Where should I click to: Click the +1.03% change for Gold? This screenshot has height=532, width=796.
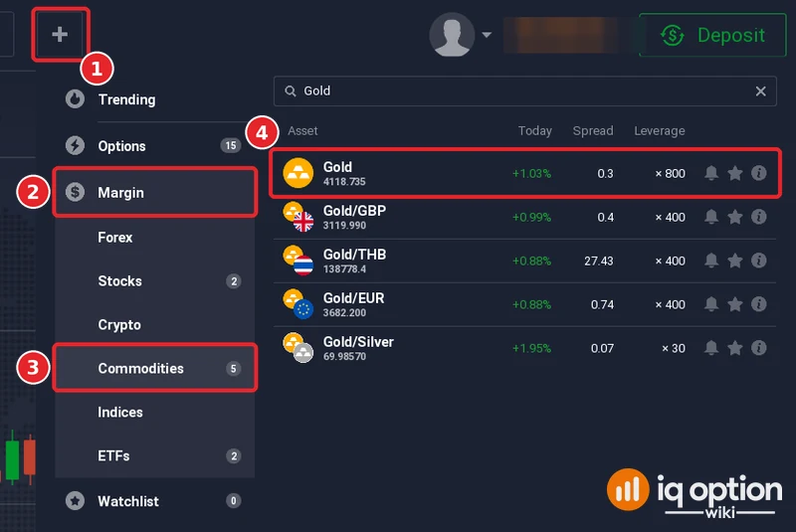tap(531, 173)
